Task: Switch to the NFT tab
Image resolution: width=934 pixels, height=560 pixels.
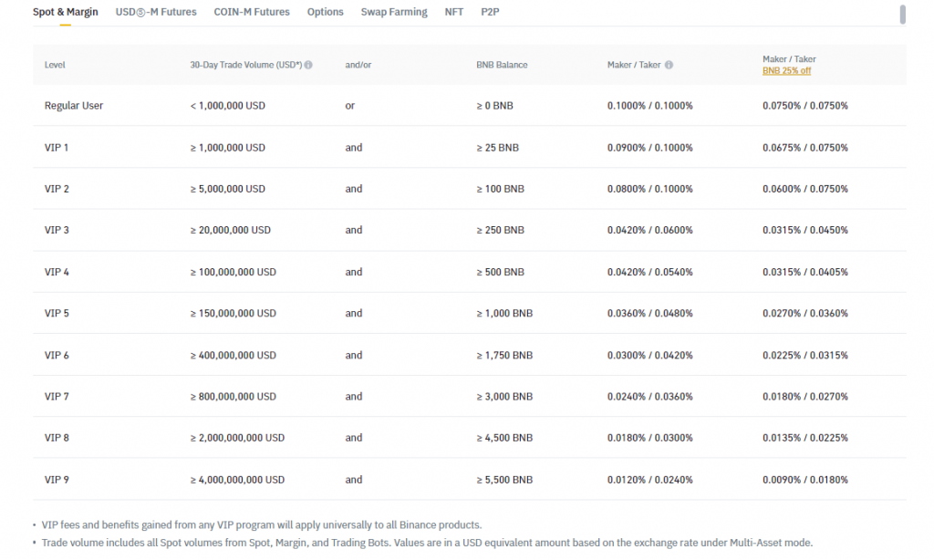Action: [x=453, y=12]
